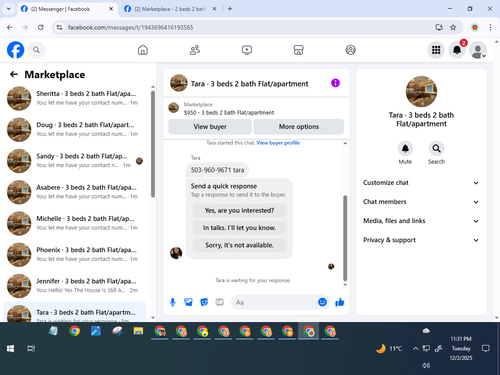The width and height of the screenshot is (500, 375).
Task: Reload the page in browser toolbar
Action: click(x=41, y=27)
